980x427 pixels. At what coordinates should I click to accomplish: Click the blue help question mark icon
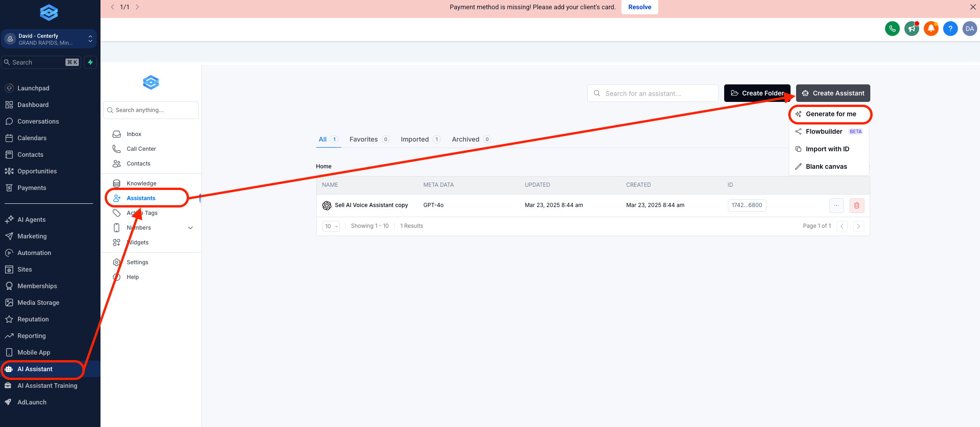(x=950, y=29)
